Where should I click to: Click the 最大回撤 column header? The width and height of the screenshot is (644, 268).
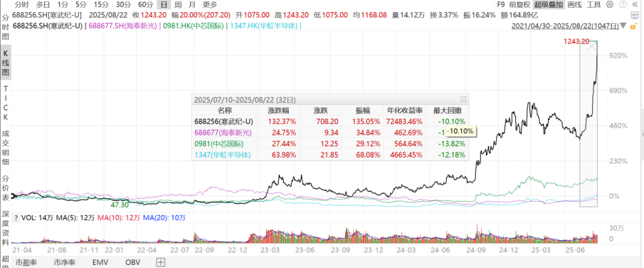447,110
